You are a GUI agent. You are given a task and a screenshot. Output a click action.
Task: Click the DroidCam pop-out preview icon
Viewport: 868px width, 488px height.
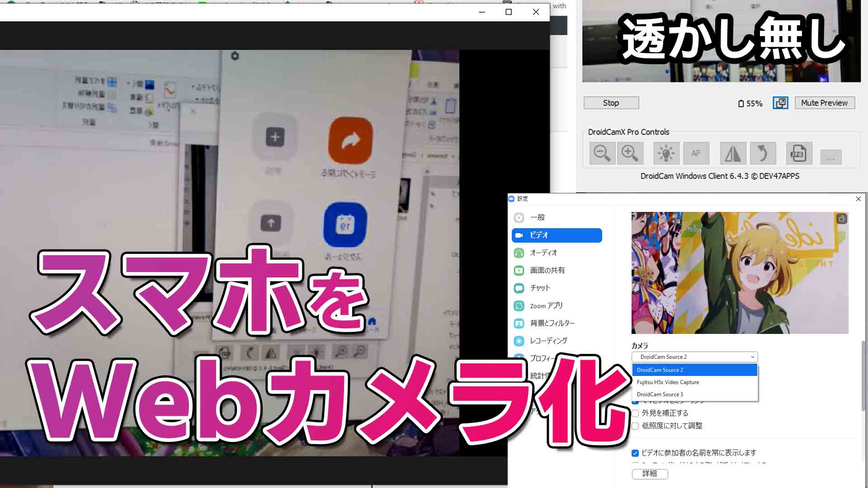[x=780, y=103]
